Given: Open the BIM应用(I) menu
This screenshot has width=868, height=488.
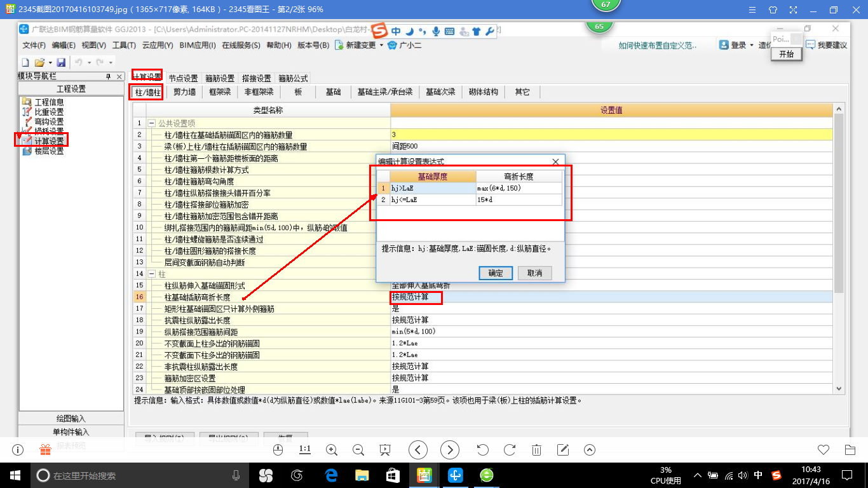Looking at the screenshot, I should [198, 45].
